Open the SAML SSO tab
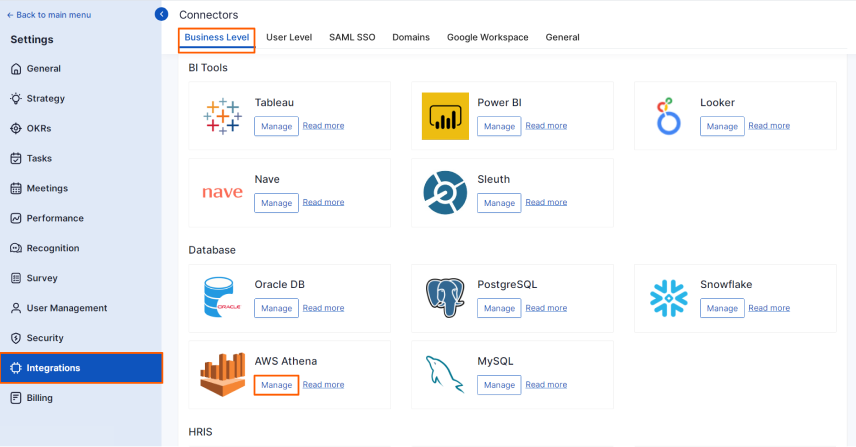This screenshot has width=856, height=447. tap(352, 38)
